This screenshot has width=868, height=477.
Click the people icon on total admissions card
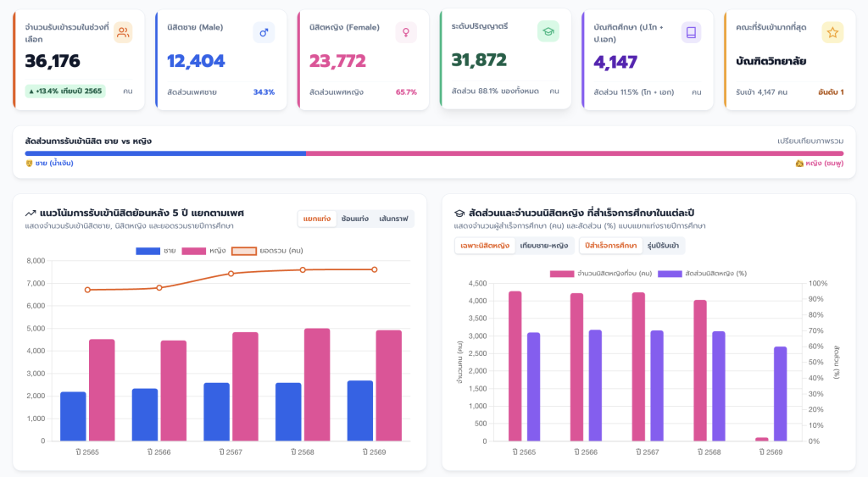(123, 33)
